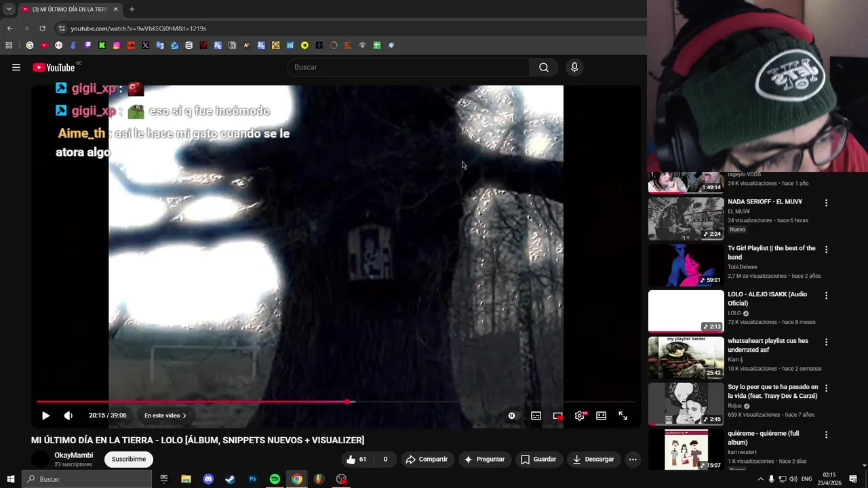868x488 pixels.
Task: Open a new Chrome tab
Action: tap(132, 9)
